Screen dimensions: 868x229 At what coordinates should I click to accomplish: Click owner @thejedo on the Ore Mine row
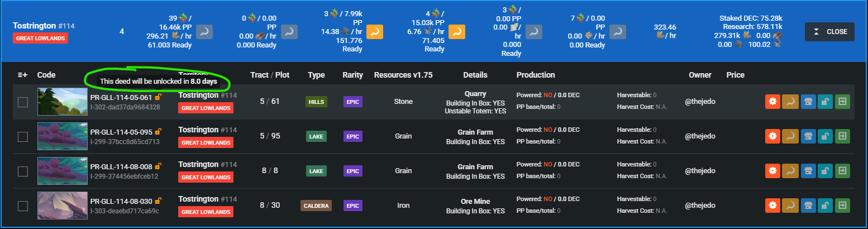pos(700,205)
